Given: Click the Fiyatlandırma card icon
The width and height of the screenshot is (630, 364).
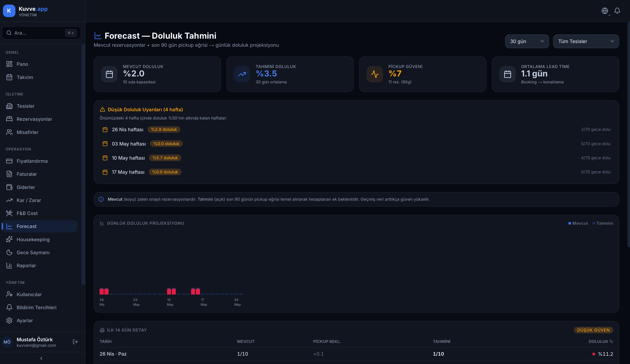Looking at the screenshot, I should (x=9, y=161).
